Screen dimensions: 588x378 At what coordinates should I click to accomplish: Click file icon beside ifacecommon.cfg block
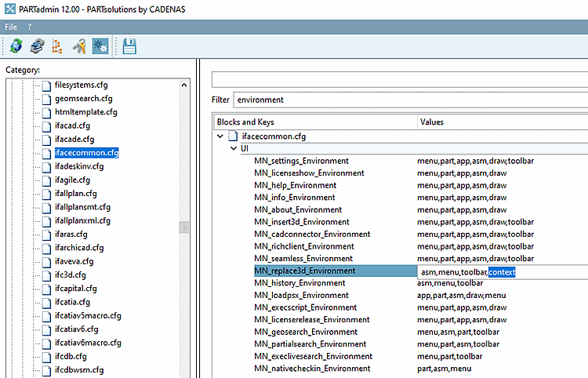point(233,136)
